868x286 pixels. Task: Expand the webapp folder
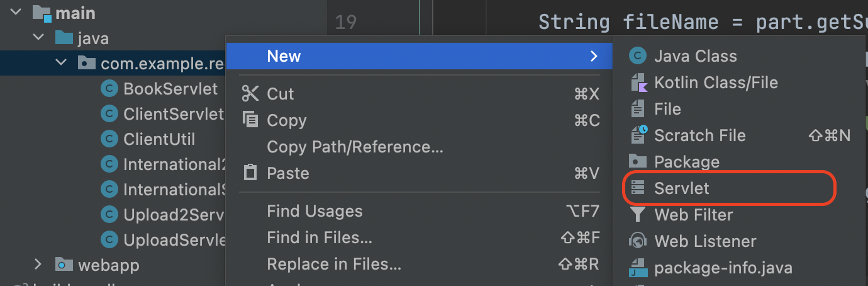click(x=38, y=265)
